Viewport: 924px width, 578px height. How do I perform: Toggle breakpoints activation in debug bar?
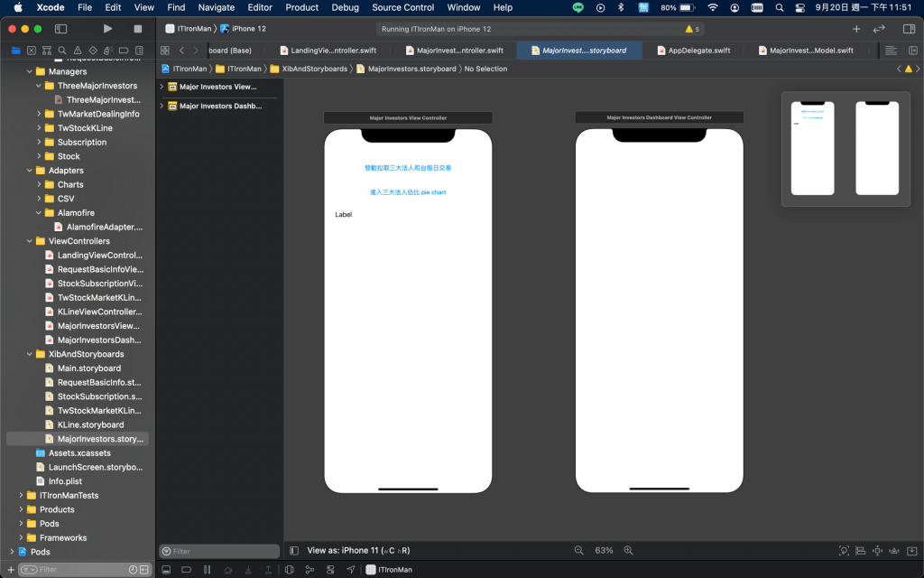(x=186, y=570)
